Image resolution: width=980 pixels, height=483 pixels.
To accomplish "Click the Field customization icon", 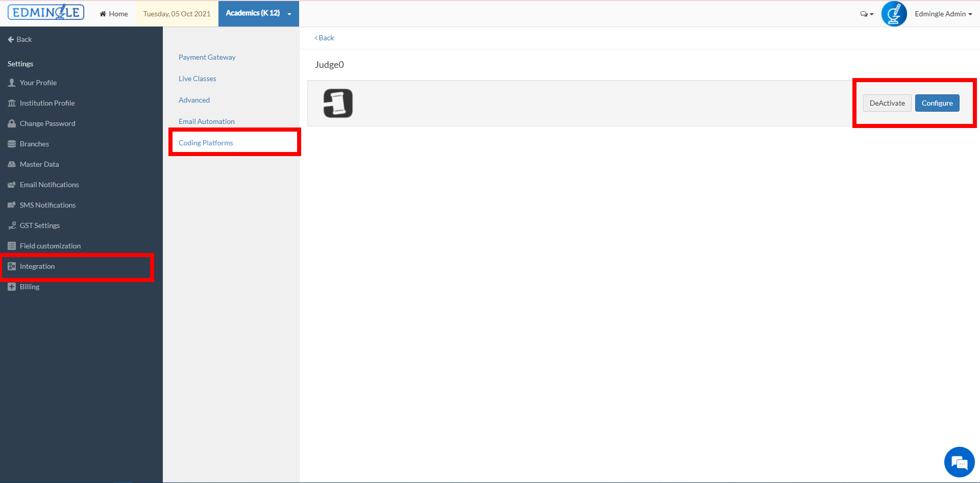I will (x=12, y=246).
